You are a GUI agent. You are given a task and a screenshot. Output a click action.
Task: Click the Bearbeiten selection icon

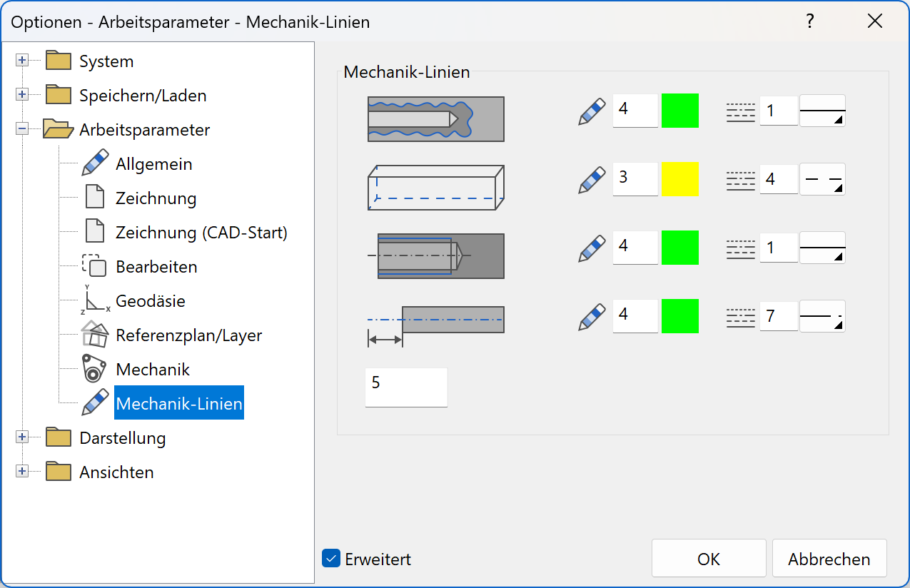tap(95, 265)
